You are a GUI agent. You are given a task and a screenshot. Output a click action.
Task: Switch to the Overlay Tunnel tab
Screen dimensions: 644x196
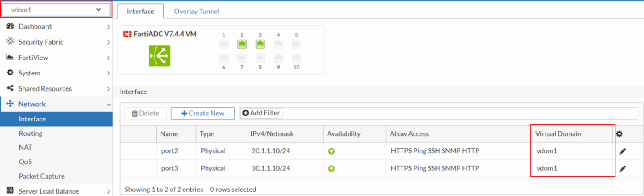(x=196, y=11)
